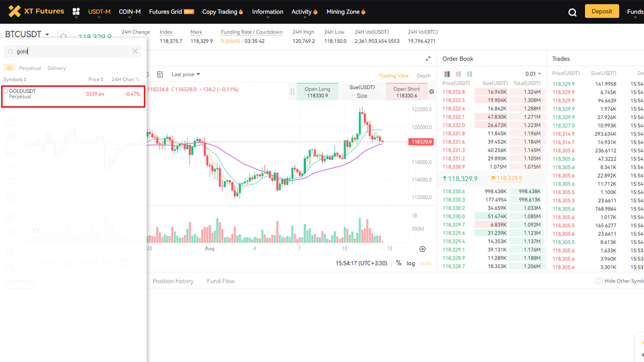Switch to Trading View chart
Image resolution: width=644 pixels, height=362 pixels.
[393, 76]
